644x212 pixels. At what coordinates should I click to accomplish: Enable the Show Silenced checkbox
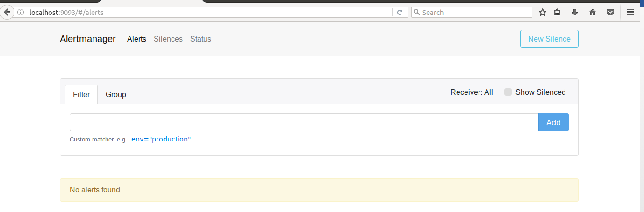[508, 92]
